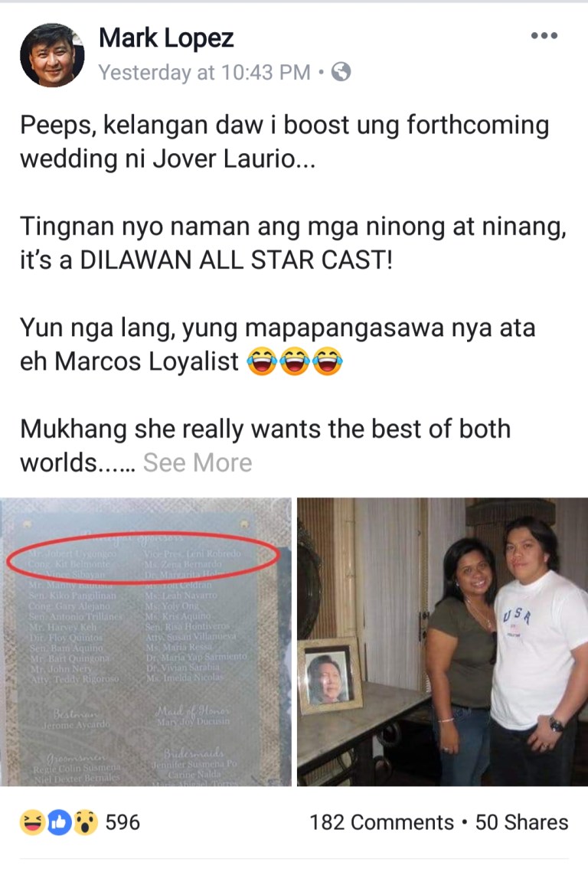Click the Wow reaction icon
The width and height of the screenshot is (588, 875).
click(x=85, y=822)
